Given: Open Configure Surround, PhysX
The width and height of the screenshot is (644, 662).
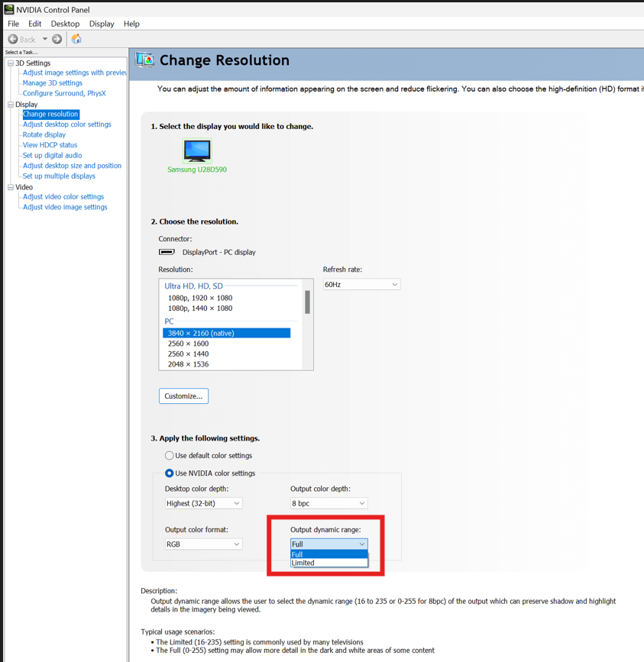Looking at the screenshot, I should (x=64, y=93).
